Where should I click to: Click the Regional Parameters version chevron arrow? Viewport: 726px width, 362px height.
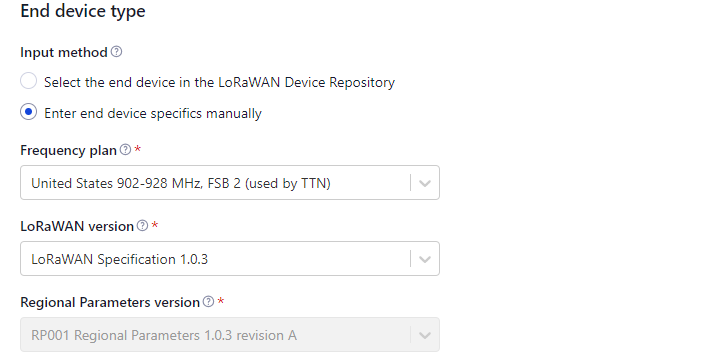pos(425,335)
